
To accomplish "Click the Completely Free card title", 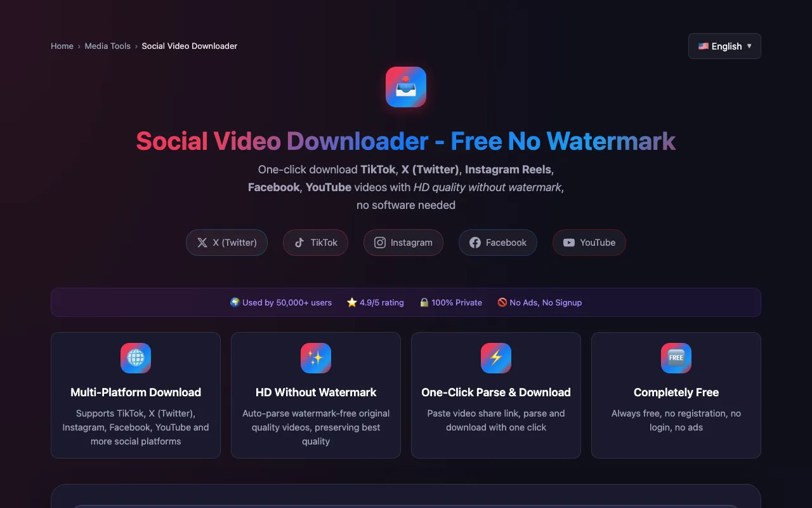I will (676, 392).
